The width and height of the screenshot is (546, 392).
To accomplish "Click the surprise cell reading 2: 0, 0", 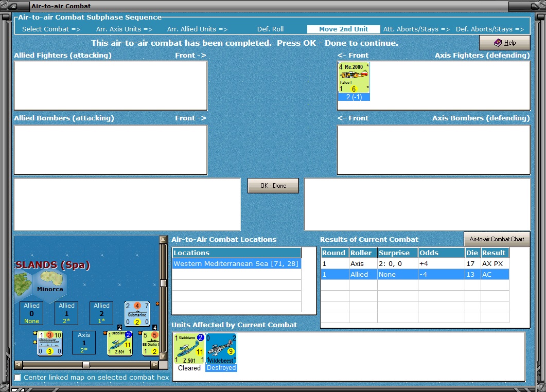I will click(x=398, y=263).
